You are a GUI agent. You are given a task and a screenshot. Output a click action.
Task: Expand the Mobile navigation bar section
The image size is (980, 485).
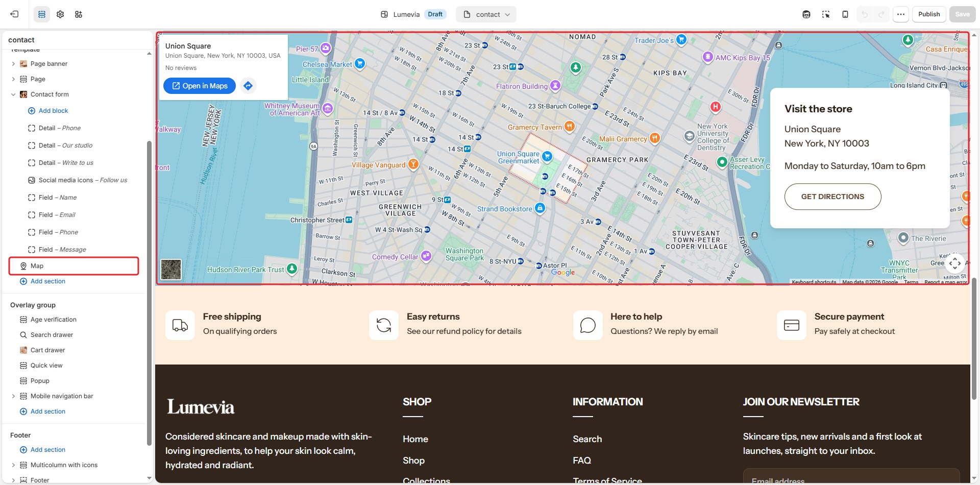click(13, 396)
